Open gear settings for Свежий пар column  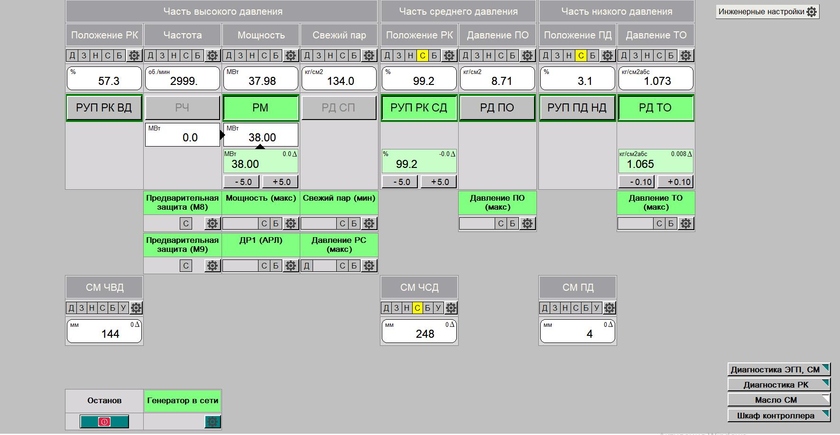[x=369, y=55]
